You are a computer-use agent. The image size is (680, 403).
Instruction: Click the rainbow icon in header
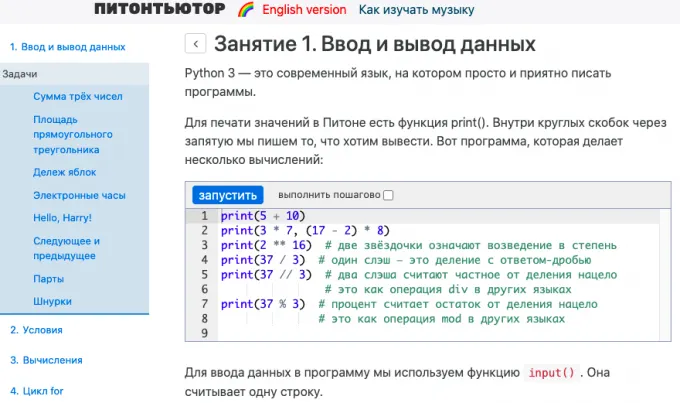point(245,10)
